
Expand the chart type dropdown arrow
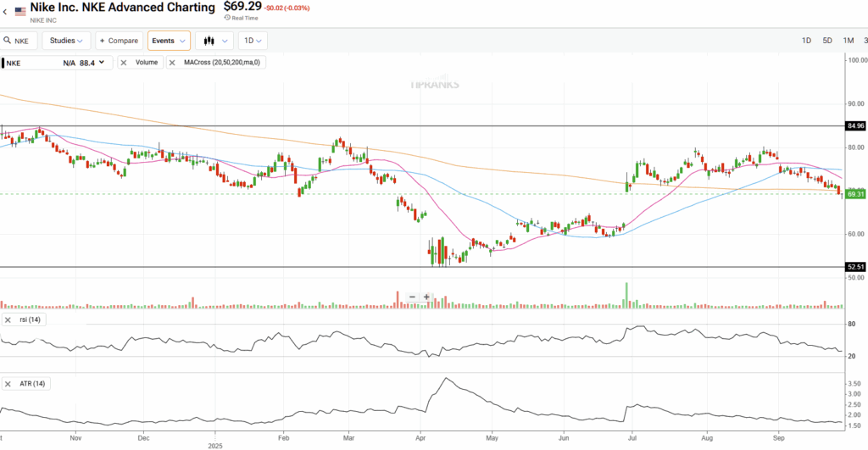click(224, 41)
